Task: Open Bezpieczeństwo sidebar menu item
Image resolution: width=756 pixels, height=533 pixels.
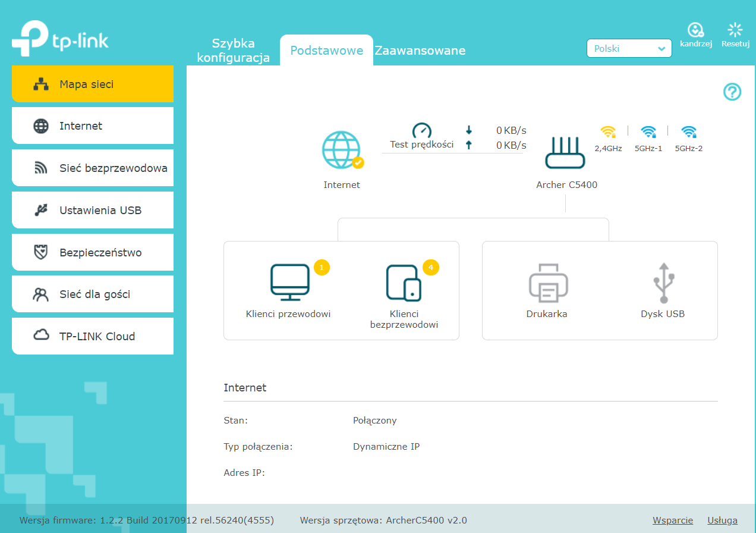Action: (x=93, y=253)
